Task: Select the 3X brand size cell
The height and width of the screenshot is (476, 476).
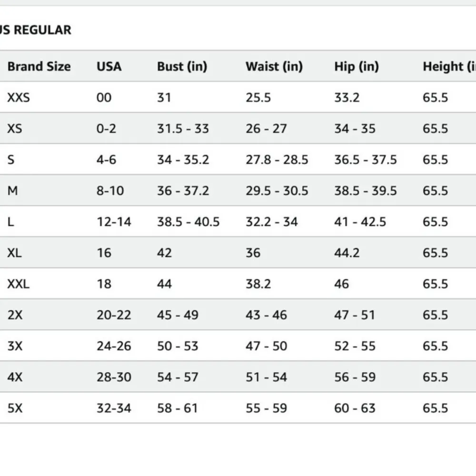Action: [15, 346]
